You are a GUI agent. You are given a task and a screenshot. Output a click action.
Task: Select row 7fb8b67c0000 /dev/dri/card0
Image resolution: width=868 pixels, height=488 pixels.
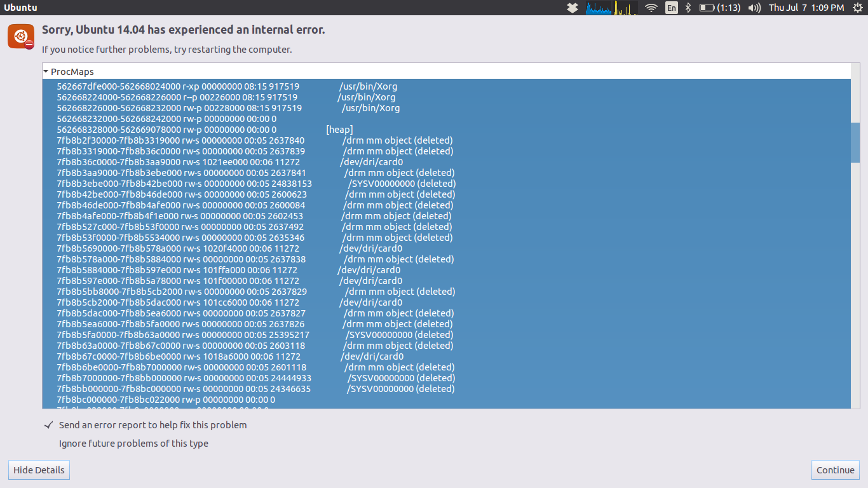coord(446,356)
